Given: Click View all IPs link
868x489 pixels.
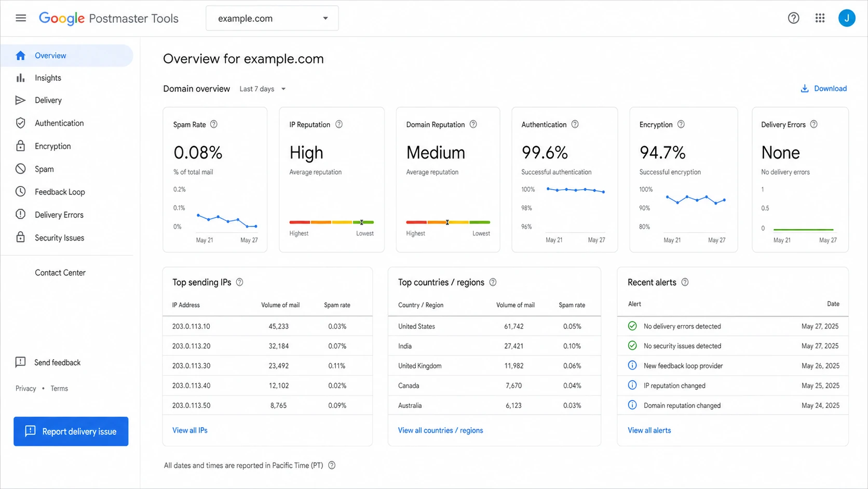Looking at the screenshot, I should click(190, 430).
